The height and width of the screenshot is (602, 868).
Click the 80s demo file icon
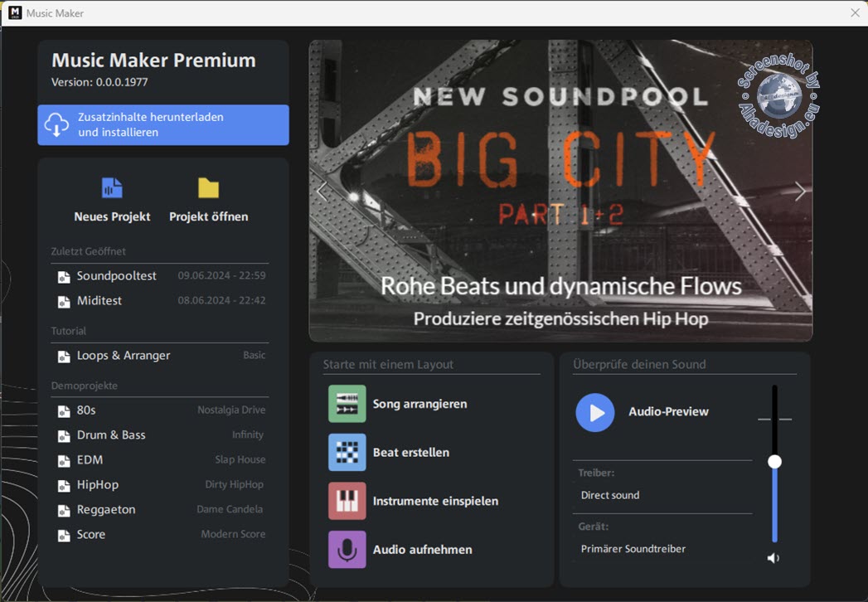pos(64,411)
